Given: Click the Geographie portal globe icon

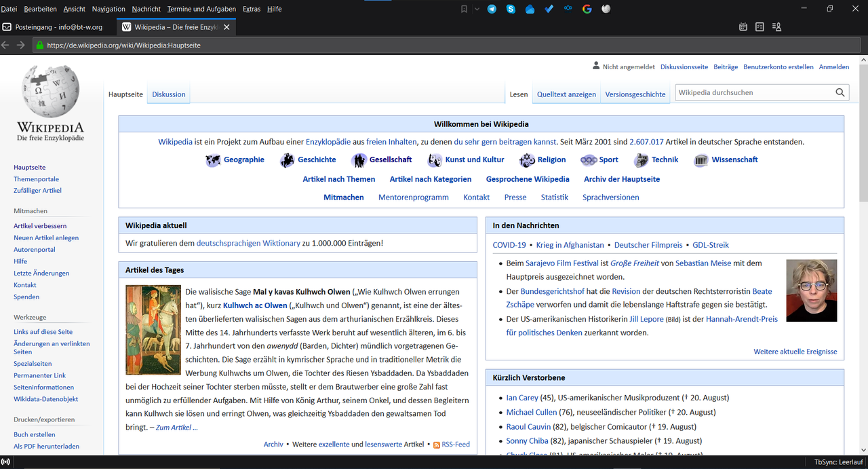Looking at the screenshot, I should click(x=213, y=160).
